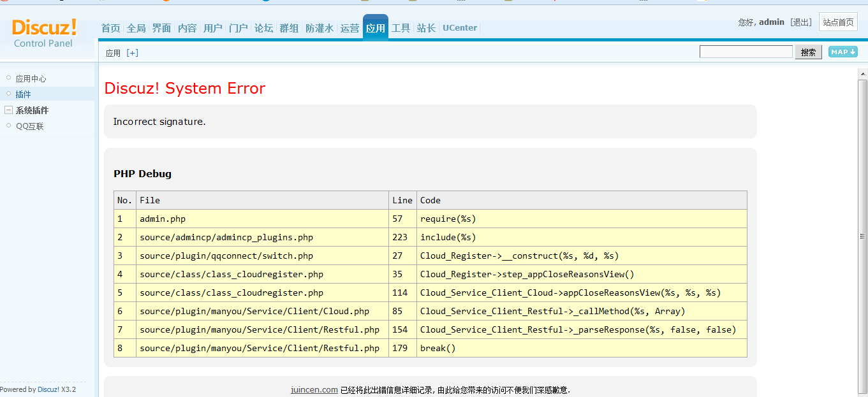Focus the search input field
Image resolution: width=868 pixels, height=397 pixels.
[x=746, y=52]
